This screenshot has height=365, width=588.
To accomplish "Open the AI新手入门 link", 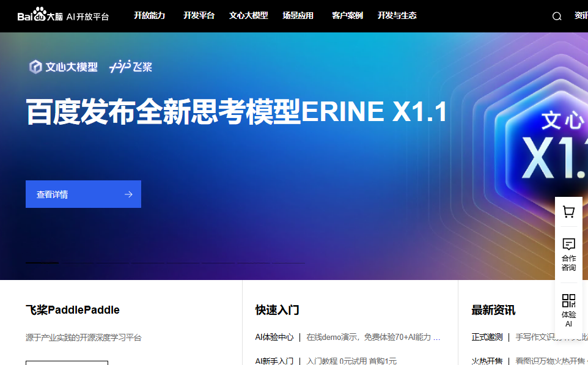I will [x=274, y=361].
